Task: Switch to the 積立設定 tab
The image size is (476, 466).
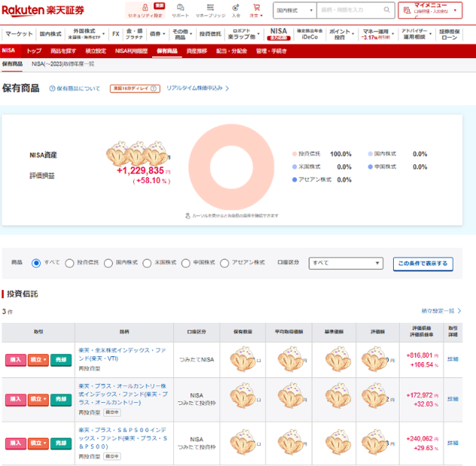Action: 96,51
